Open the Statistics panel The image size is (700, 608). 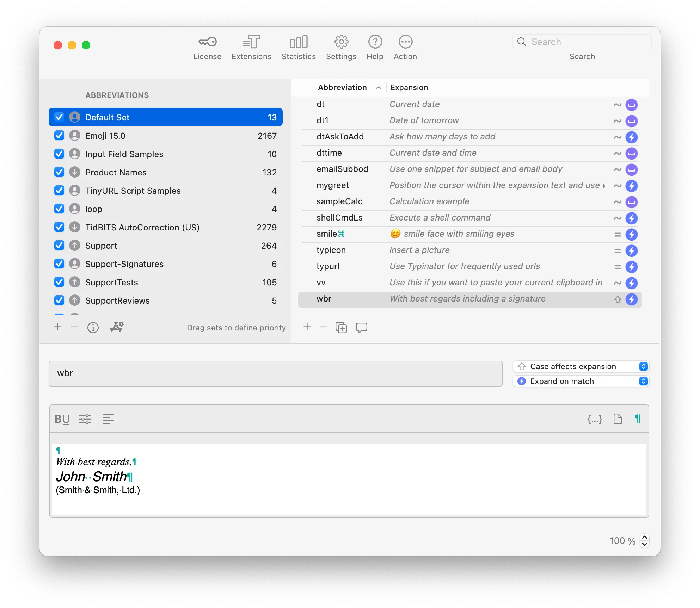(x=299, y=47)
